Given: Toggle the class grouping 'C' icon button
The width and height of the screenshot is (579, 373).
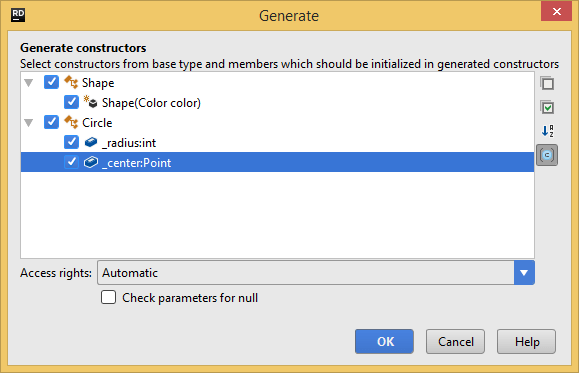Looking at the screenshot, I should tap(547, 155).
